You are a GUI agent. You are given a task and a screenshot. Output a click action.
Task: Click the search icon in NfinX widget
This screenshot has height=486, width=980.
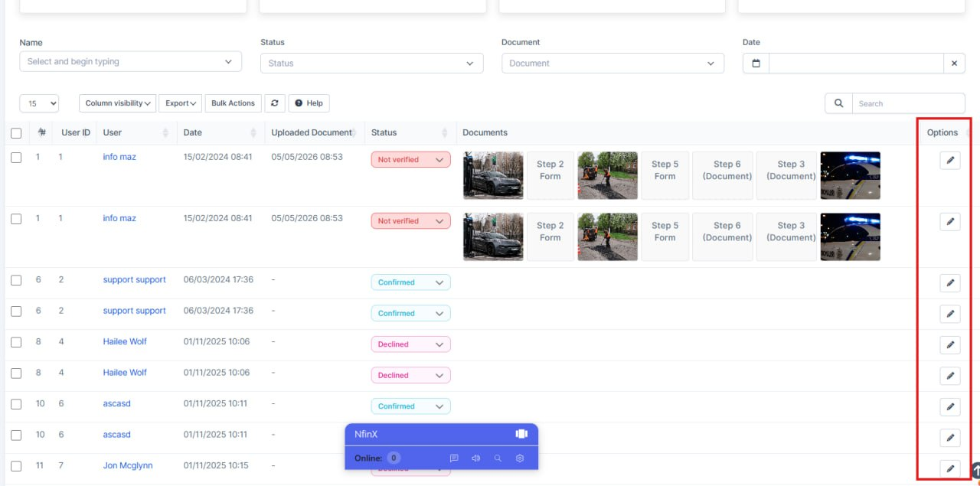[x=498, y=458]
